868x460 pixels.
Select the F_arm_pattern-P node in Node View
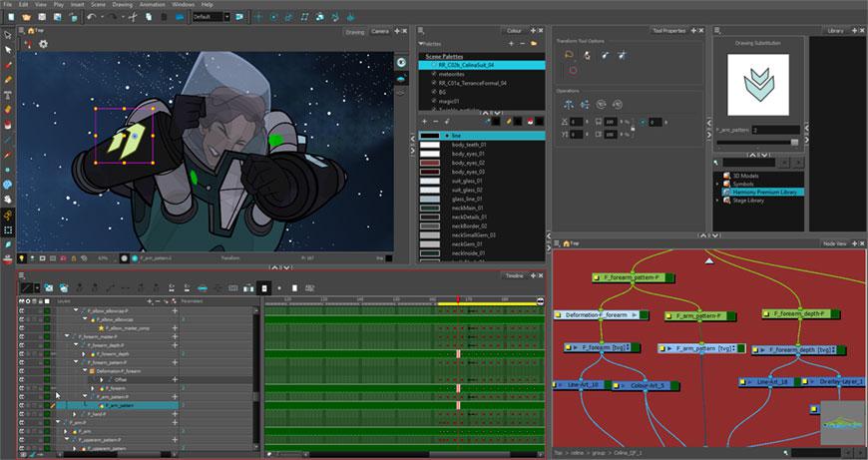[x=700, y=316]
